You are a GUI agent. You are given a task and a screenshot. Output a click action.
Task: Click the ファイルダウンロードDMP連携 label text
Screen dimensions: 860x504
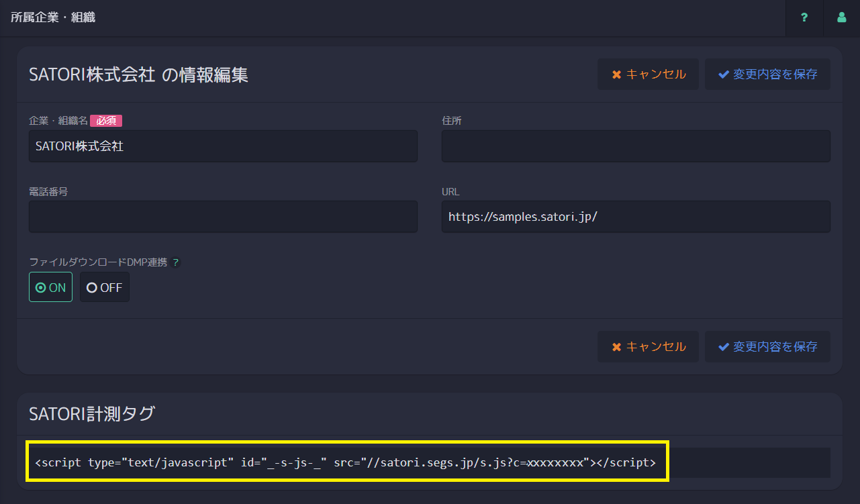coord(98,262)
